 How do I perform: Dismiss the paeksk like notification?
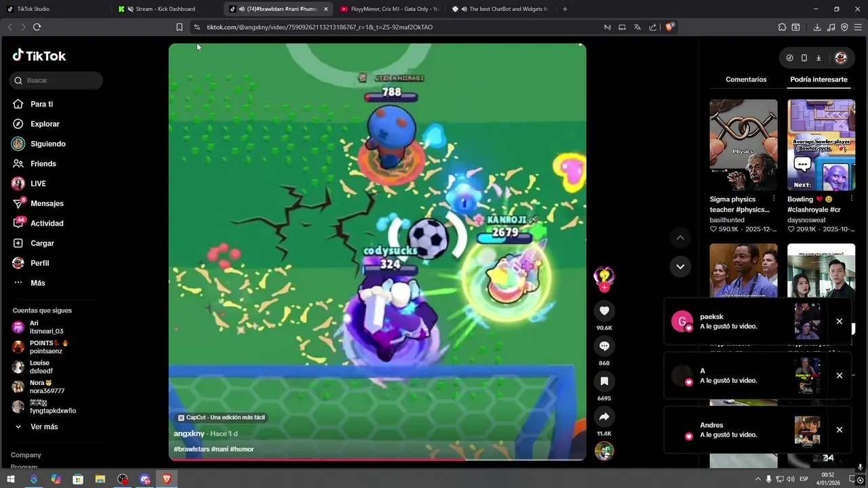840,321
